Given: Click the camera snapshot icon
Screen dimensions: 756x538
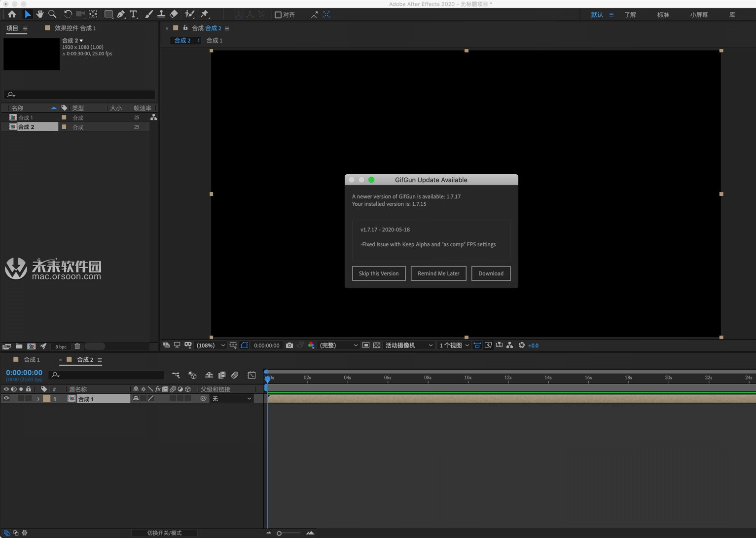Looking at the screenshot, I should tap(289, 346).
